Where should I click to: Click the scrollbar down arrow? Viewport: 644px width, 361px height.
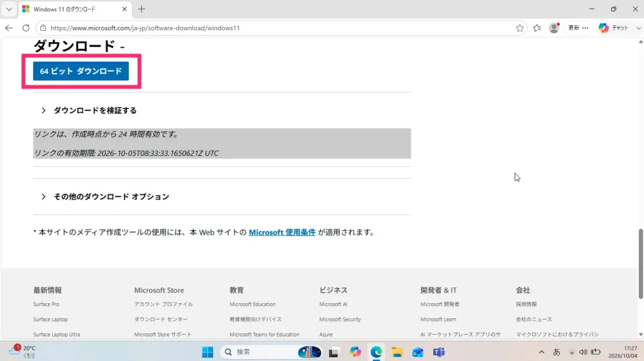pos(640,335)
